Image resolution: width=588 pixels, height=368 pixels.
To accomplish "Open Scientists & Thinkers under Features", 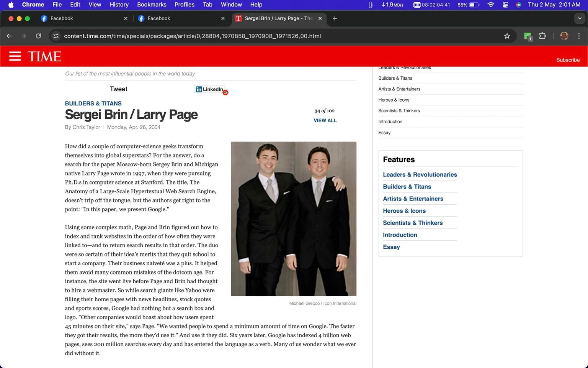I will tap(413, 223).
